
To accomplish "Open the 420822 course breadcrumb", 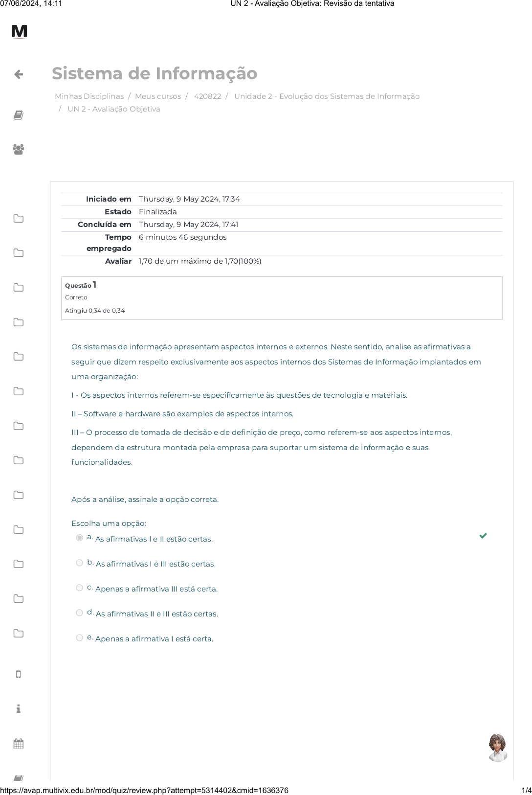I will tap(207, 96).
